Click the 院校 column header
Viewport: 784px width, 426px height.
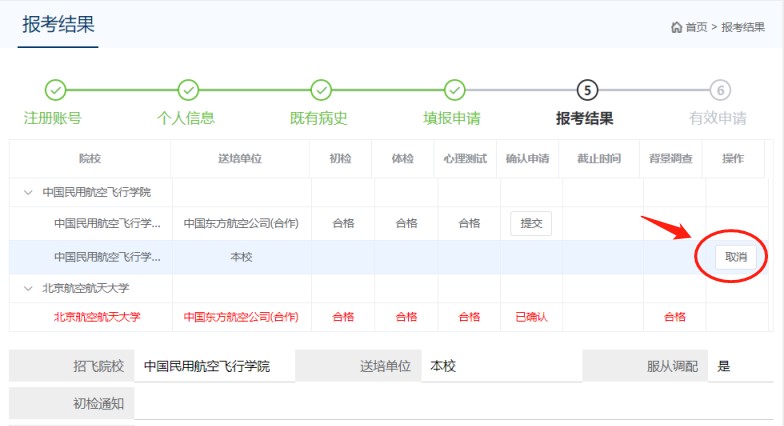90,159
